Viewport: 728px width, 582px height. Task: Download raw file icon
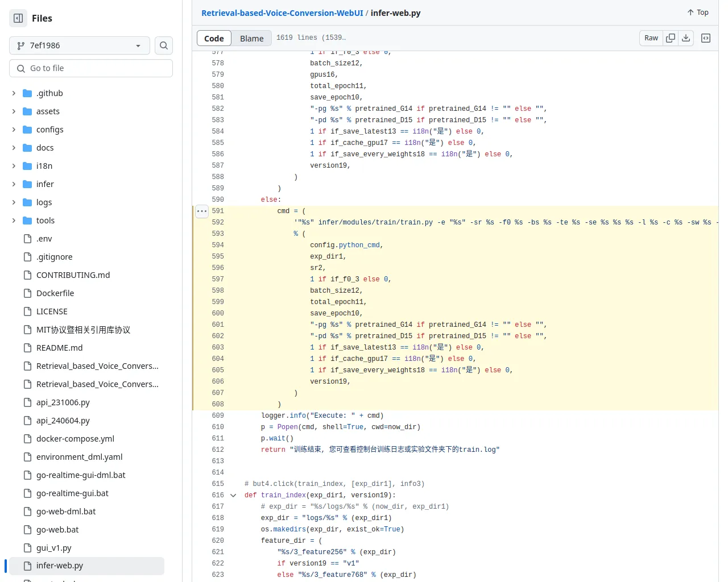[x=686, y=38]
